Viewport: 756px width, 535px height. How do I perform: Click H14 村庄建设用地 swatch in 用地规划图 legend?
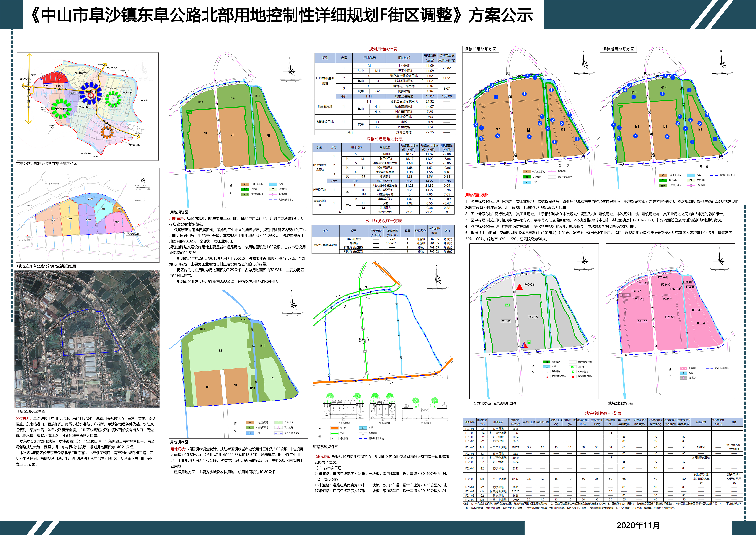click(245, 195)
